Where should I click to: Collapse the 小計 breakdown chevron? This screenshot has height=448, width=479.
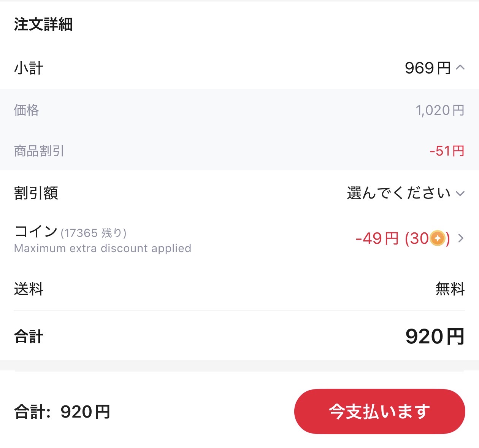tap(460, 68)
